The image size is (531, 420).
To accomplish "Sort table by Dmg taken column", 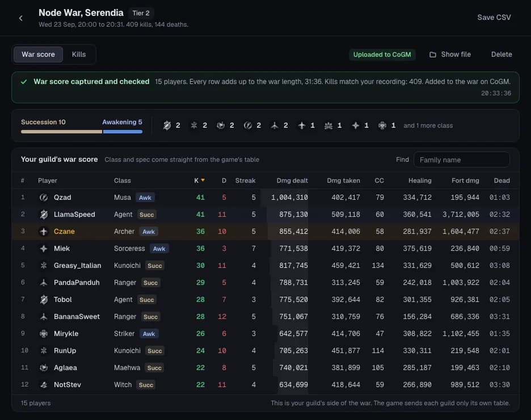I will click(343, 180).
